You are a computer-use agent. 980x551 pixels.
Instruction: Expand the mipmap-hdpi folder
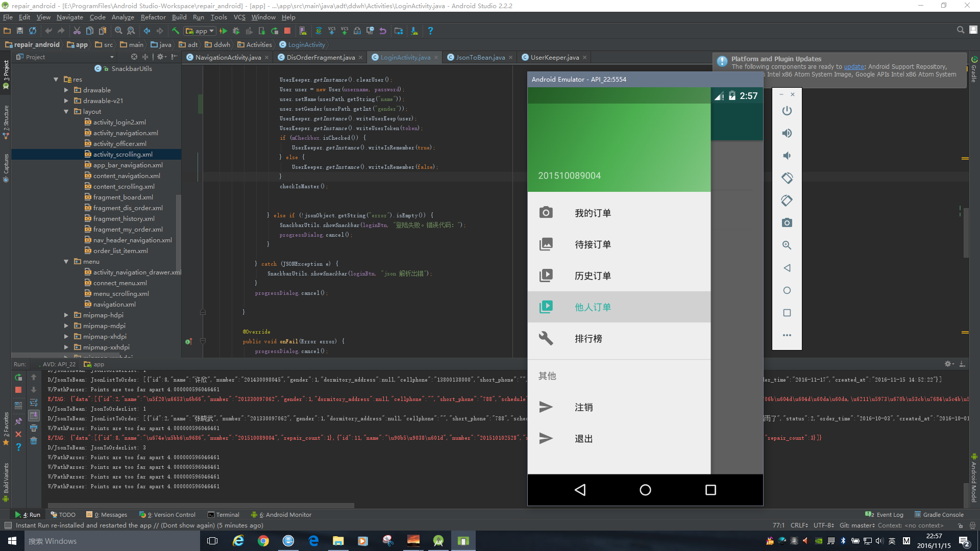(66, 315)
